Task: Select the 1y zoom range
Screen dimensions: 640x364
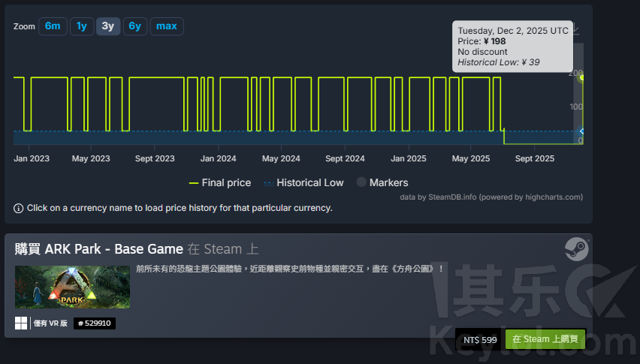Action: [x=82, y=26]
